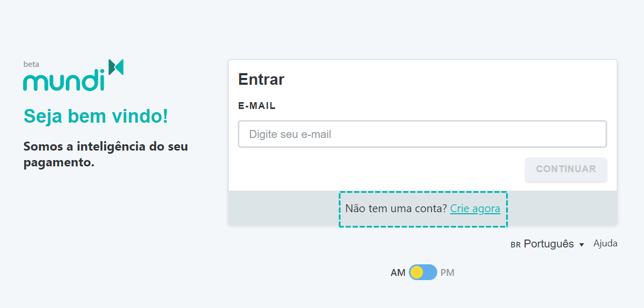Click the CONTINUAR button
The width and height of the screenshot is (644, 308).
pos(566,169)
